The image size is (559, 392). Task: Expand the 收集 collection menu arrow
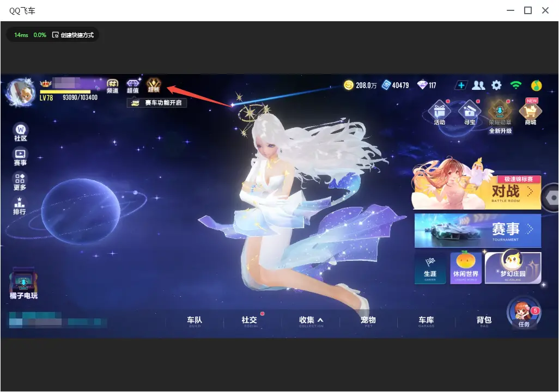coord(320,320)
